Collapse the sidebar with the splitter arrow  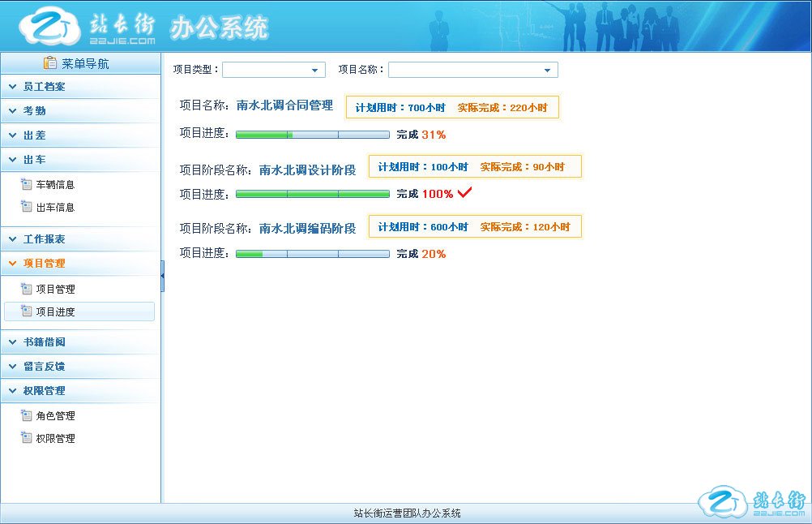pos(162,276)
